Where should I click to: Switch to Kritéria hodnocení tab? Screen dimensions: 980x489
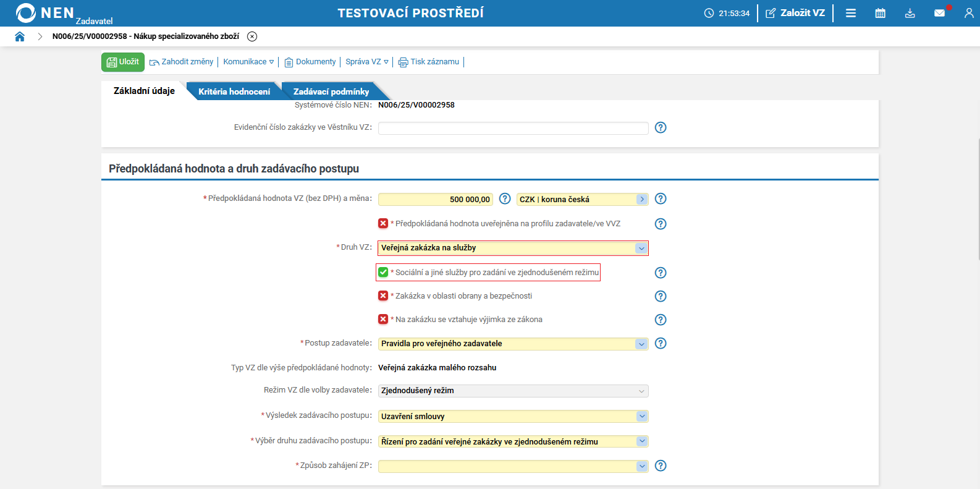[x=234, y=91]
